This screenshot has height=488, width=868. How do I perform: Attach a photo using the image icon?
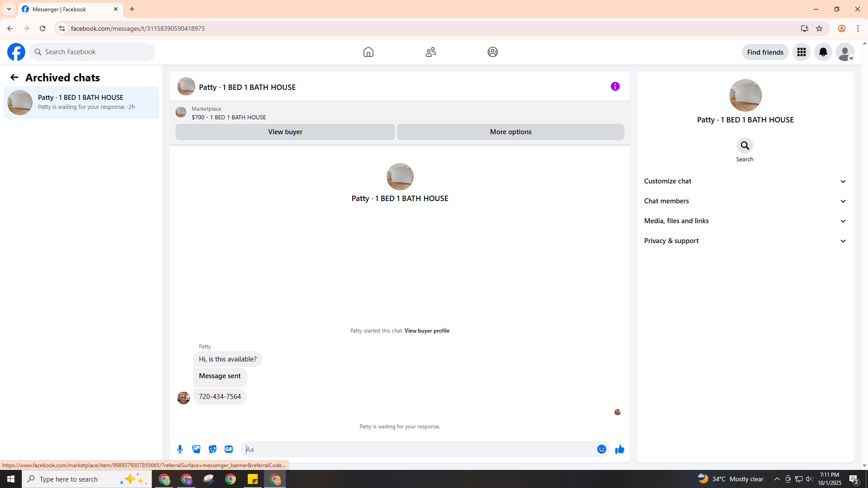196,449
